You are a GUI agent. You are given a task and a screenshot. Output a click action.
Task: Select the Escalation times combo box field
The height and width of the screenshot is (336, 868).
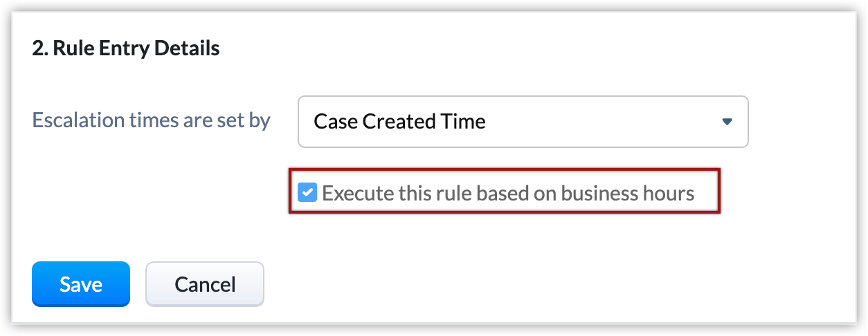(x=523, y=122)
